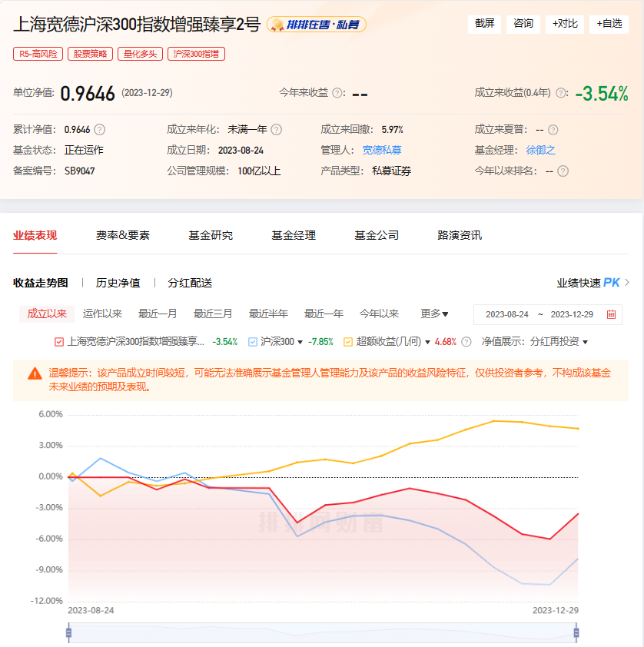
Task: Open the 徐御之 fund manager link
Action: pyautogui.click(x=540, y=150)
